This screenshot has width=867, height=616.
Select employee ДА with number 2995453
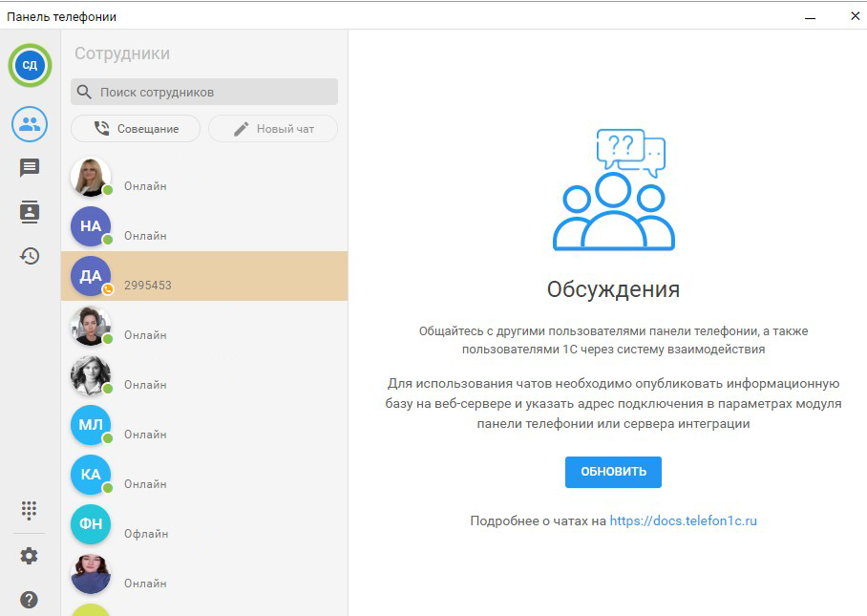coord(203,276)
